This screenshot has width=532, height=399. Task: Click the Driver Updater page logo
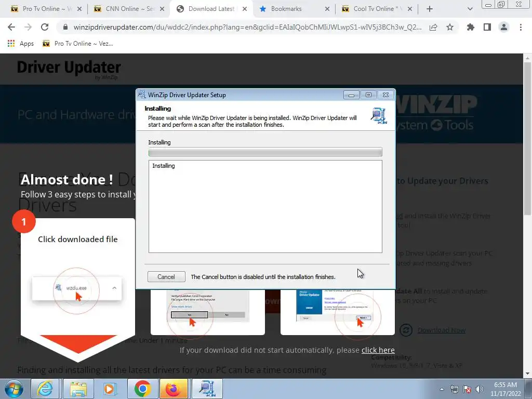click(69, 69)
